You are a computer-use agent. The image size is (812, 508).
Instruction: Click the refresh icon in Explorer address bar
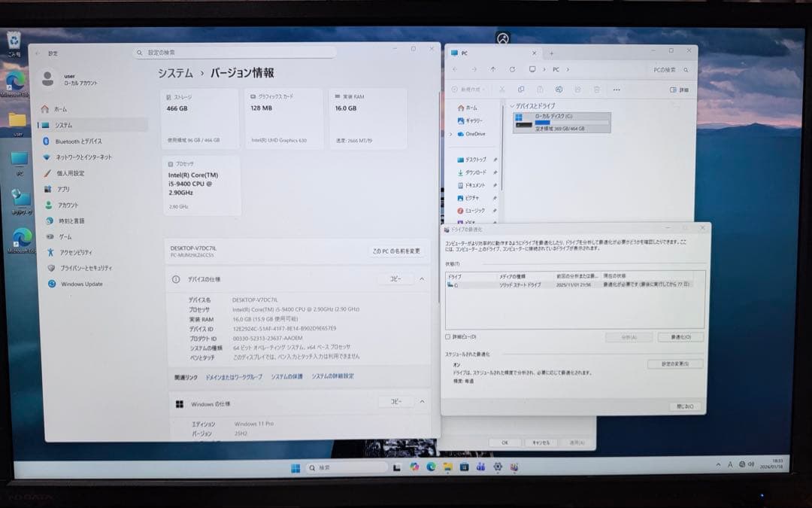tap(512, 69)
